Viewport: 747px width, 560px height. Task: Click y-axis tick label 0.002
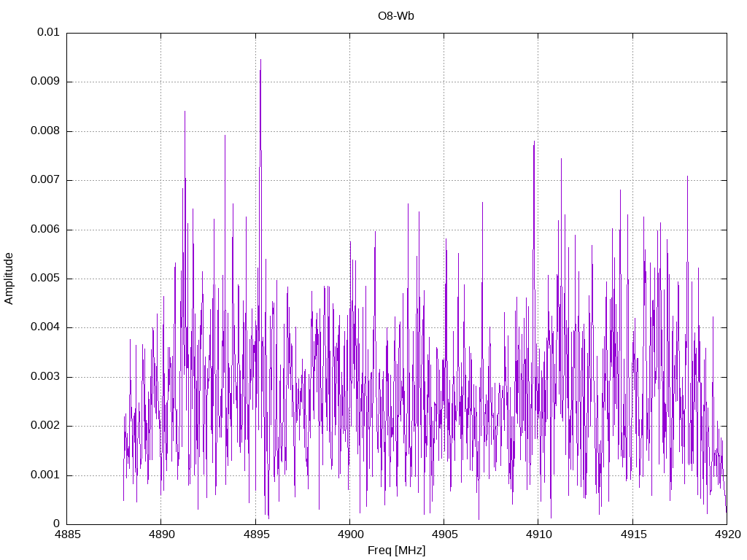click(x=45, y=426)
